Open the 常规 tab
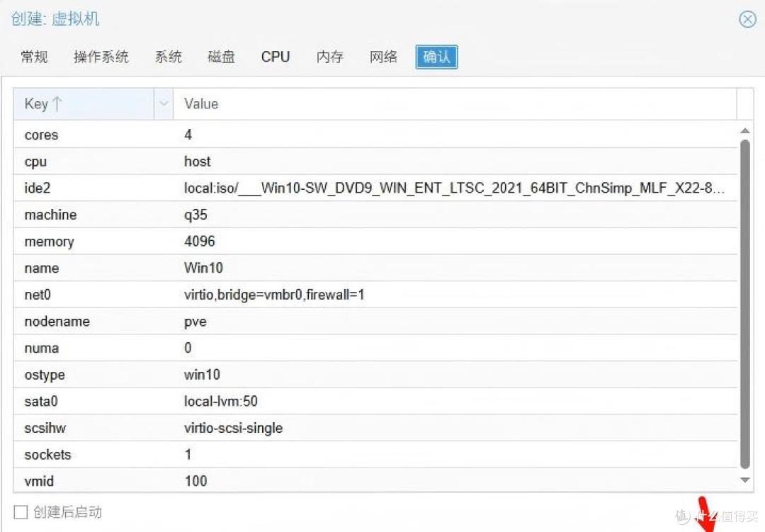The height and width of the screenshot is (532, 765). pyautogui.click(x=34, y=57)
